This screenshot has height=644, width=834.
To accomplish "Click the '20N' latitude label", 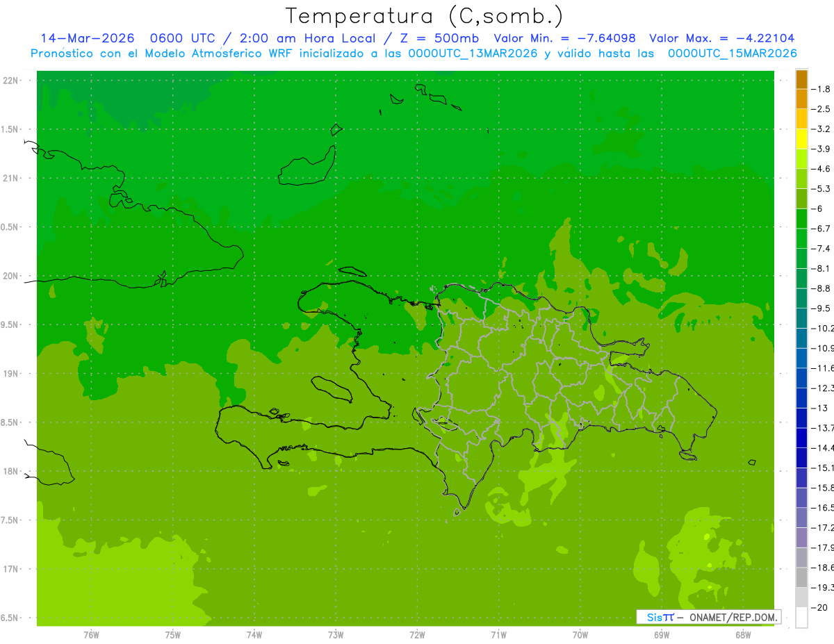I will pos(12,276).
